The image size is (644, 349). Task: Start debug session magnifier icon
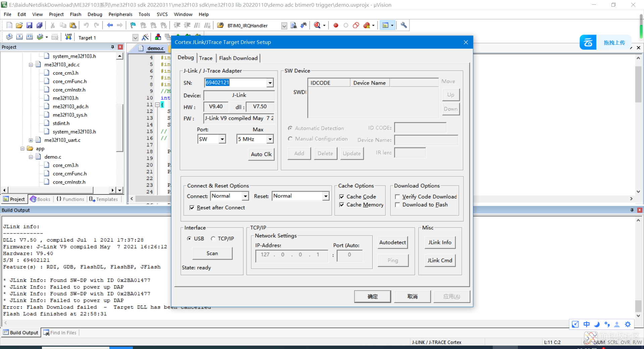tap(317, 25)
